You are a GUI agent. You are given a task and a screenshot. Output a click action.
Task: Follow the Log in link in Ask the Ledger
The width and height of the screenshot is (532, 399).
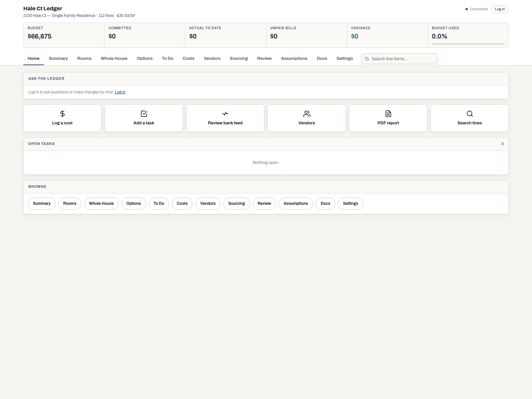(120, 92)
